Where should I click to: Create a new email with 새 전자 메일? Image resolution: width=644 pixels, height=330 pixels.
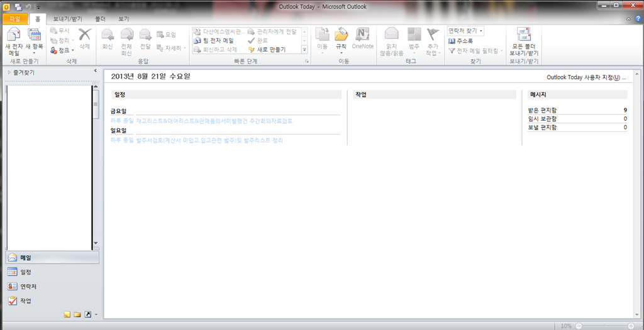(x=14, y=41)
